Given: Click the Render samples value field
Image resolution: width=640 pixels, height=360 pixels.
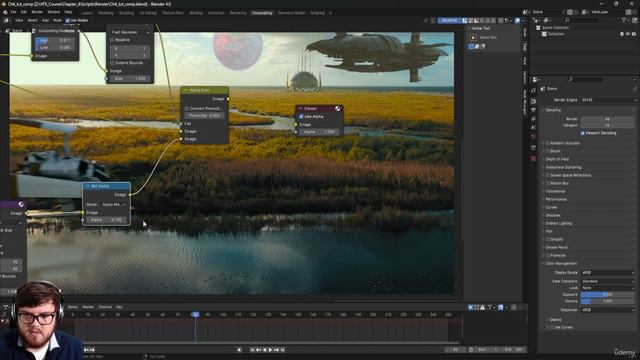Looking at the screenshot, I should 608,119.
